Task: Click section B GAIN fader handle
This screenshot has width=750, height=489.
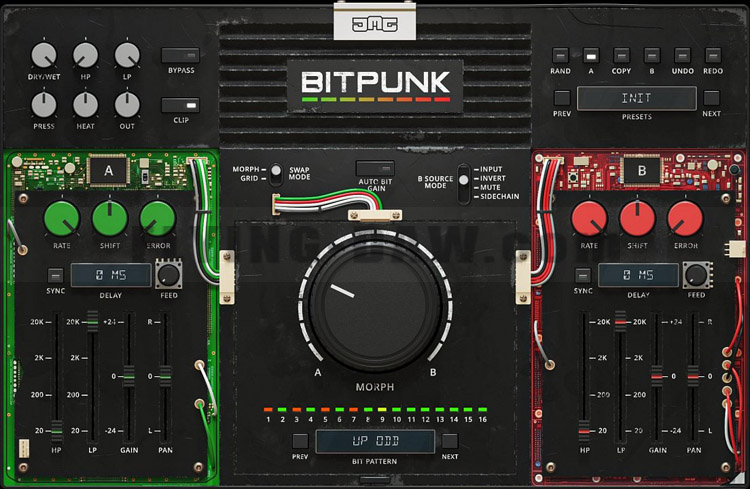Action: pyautogui.click(x=657, y=377)
